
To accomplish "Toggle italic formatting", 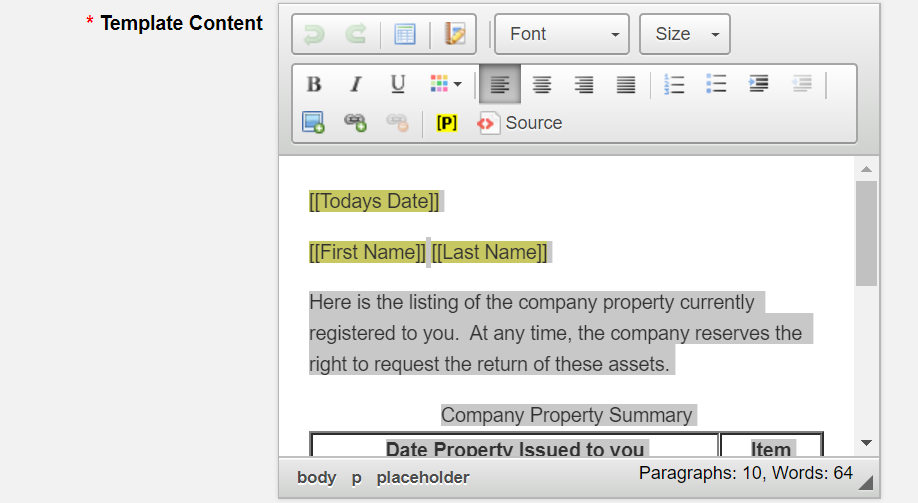I will [x=355, y=84].
